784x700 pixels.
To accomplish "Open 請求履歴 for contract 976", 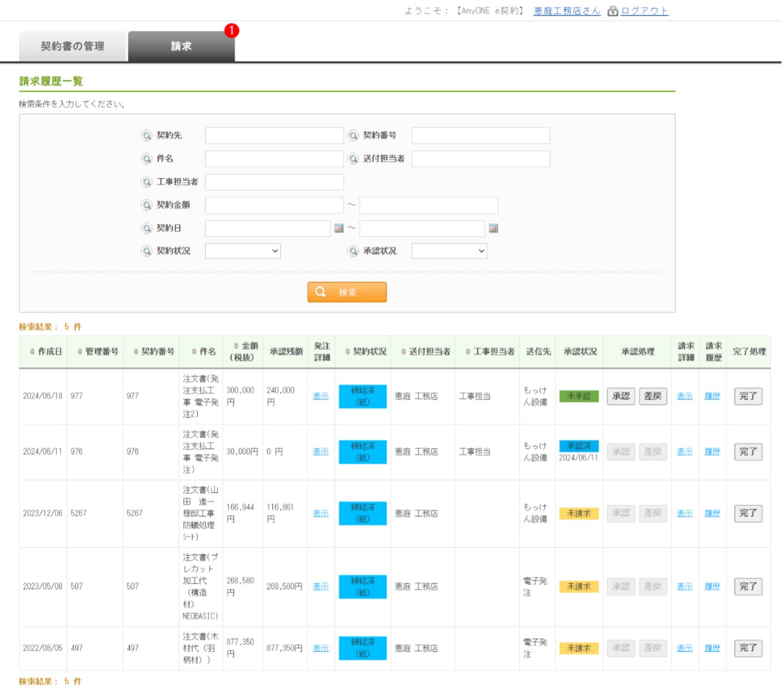I will click(712, 452).
